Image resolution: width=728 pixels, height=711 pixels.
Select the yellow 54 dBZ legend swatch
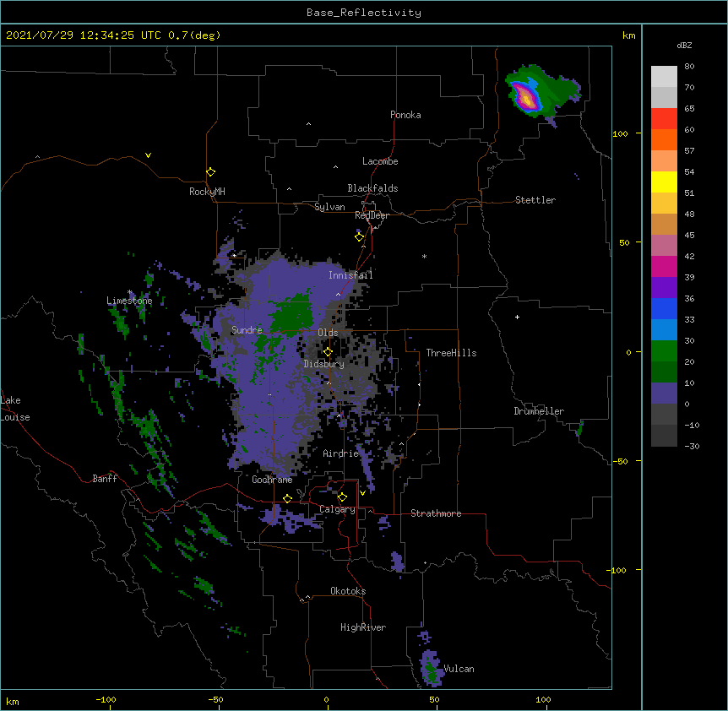pyautogui.click(x=664, y=182)
